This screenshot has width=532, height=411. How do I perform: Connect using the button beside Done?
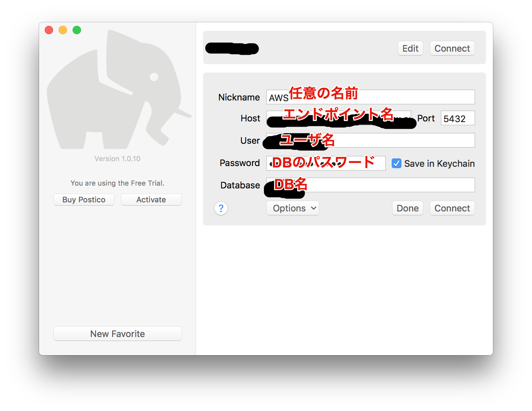(452, 208)
